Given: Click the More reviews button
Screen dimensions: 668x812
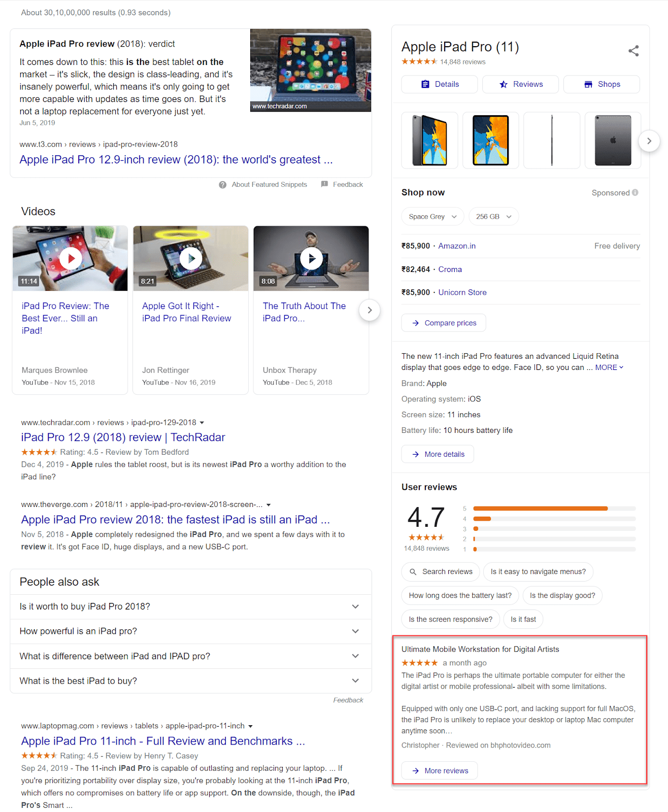Looking at the screenshot, I should tap(440, 771).
